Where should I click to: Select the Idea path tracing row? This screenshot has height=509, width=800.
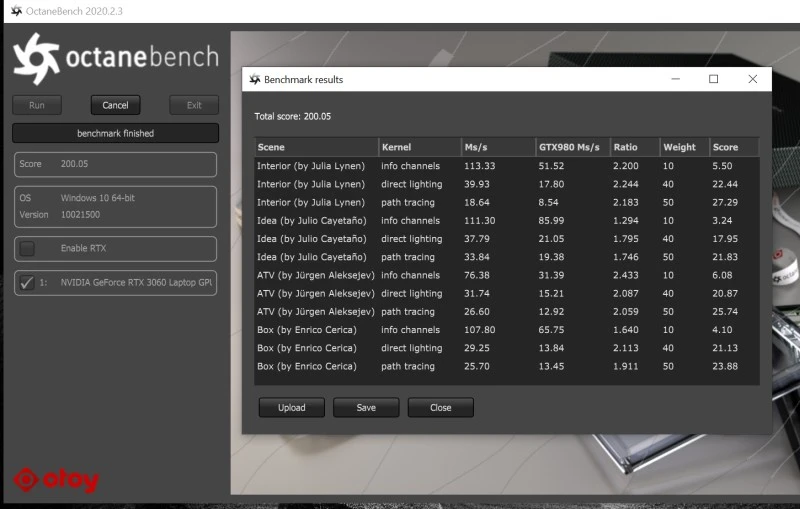click(x=507, y=257)
